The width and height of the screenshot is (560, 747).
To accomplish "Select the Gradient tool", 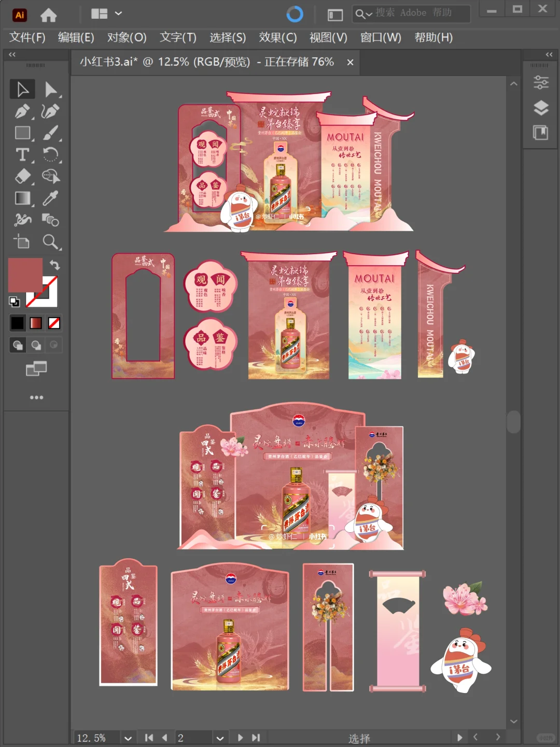I will pos(22,198).
